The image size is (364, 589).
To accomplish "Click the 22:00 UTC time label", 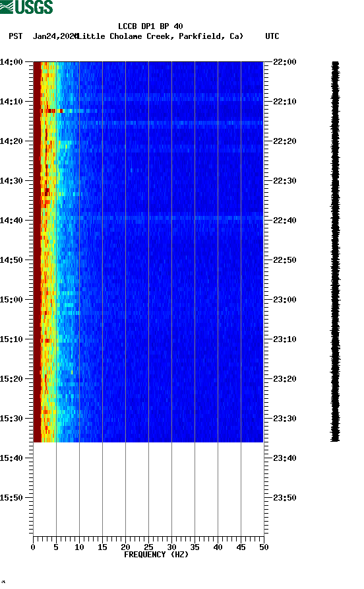I will tap(285, 62).
